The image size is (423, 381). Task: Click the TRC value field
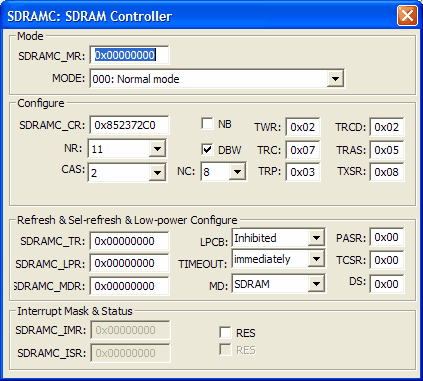tap(303, 150)
